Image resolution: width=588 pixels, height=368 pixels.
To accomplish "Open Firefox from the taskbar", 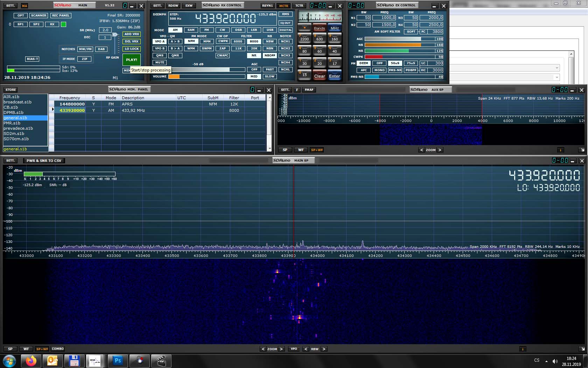I will [x=31, y=361].
